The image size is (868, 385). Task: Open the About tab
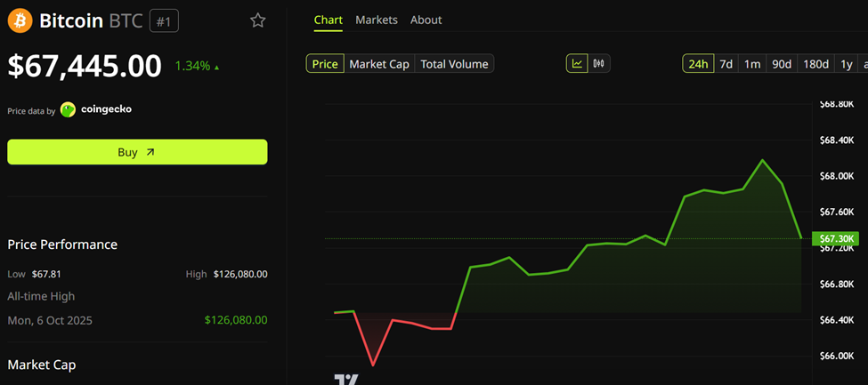pos(426,20)
